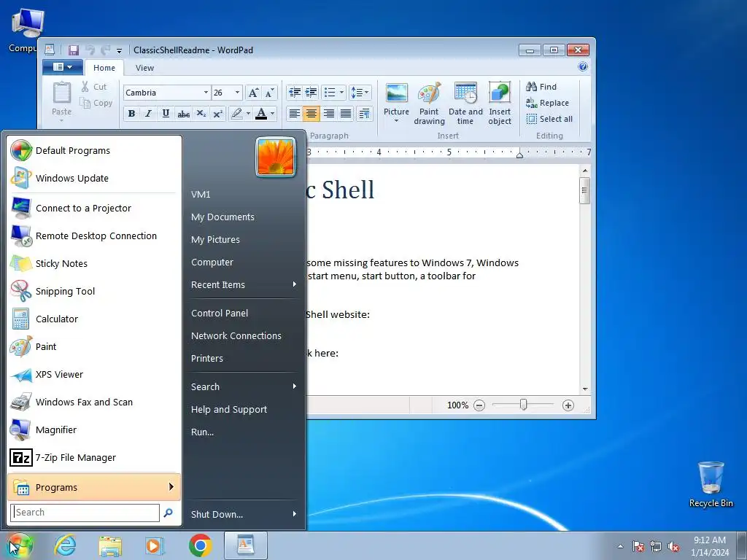The image size is (747, 560).
Task: Customize Quick Access Toolbar dropdown
Action: pyautogui.click(x=119, y=50)
